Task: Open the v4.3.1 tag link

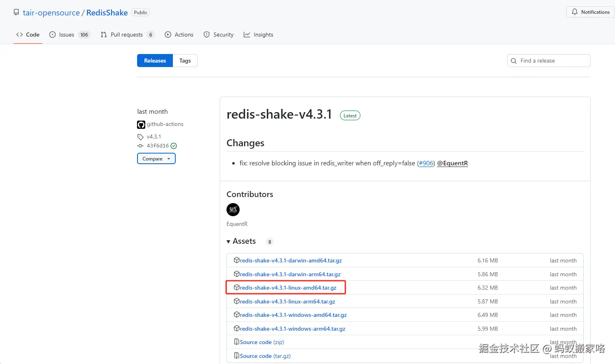Action: pyautogui.click(x=154, y=136)
